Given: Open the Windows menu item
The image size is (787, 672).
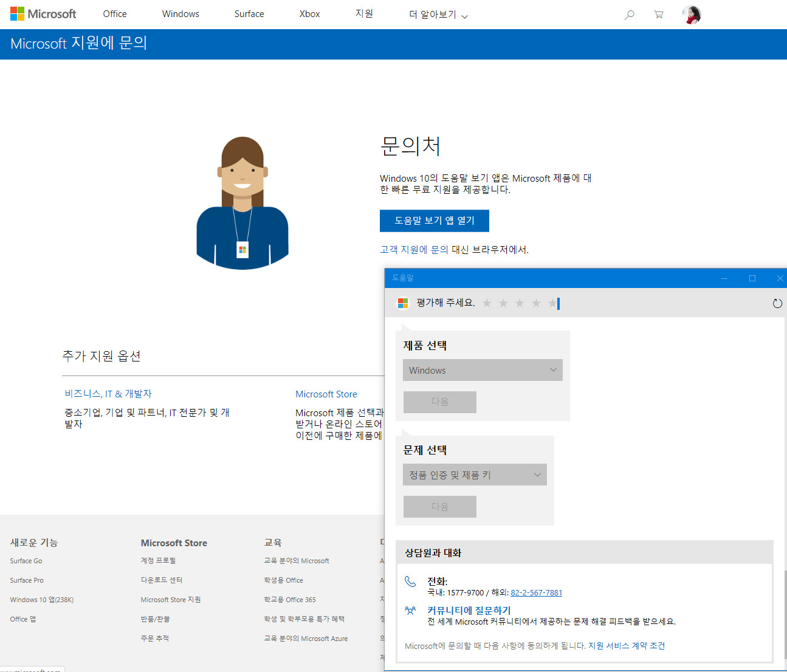Looking at the screenshot, I should 180,14.
